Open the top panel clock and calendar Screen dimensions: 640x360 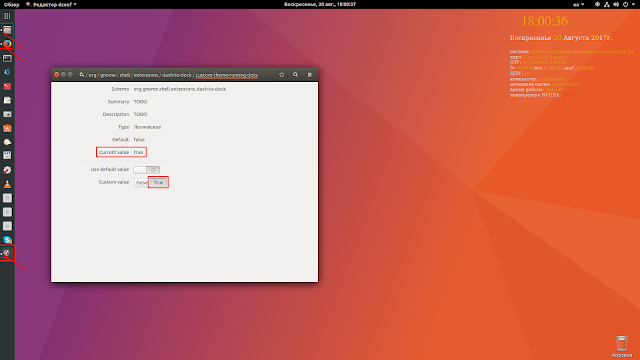[x=320, y=4]
